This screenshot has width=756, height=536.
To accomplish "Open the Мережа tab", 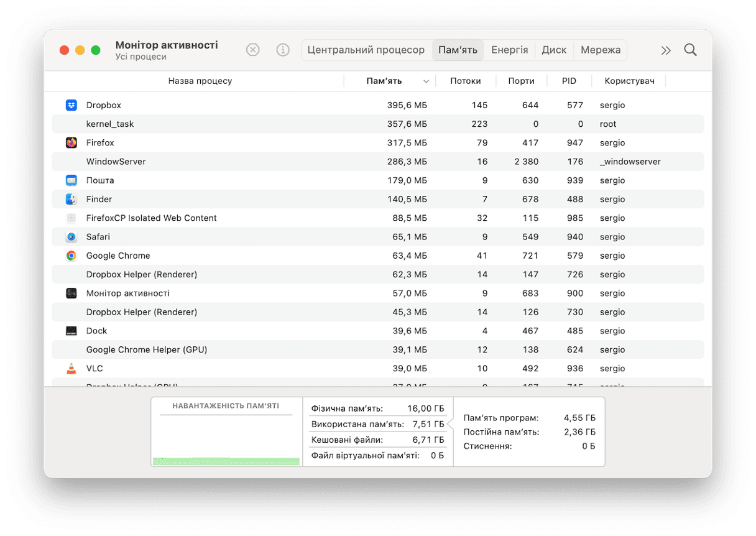I will [601, 50].
